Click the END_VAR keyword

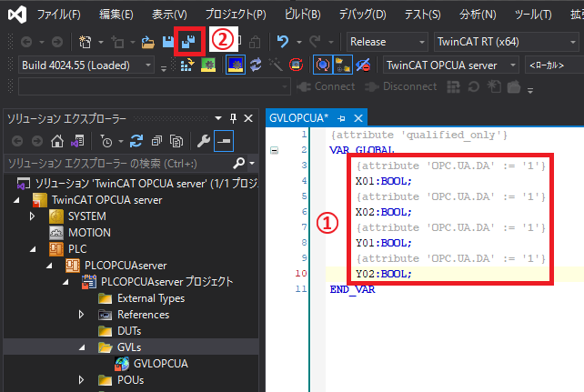[x=352, y=289]
